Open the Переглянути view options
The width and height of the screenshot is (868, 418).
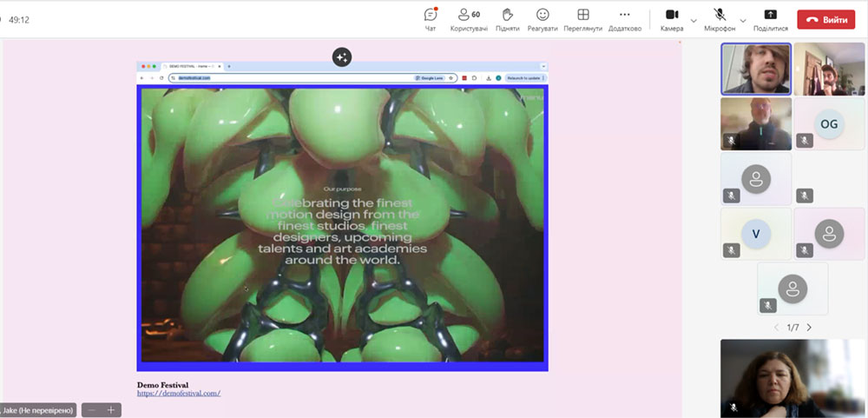coord(583,19)
